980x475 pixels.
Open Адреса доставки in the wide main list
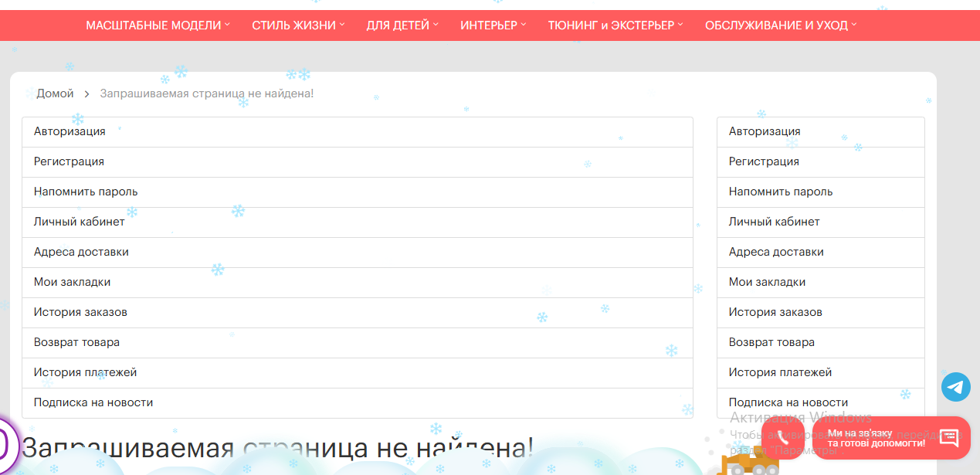pyautogui.click(x=358, y=253)
